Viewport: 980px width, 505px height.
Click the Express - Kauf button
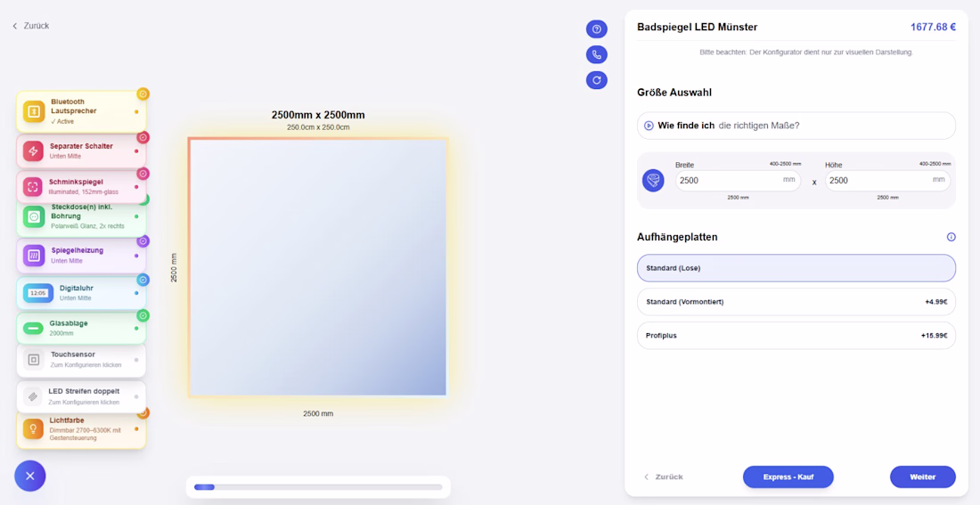[x=788, y=476]
